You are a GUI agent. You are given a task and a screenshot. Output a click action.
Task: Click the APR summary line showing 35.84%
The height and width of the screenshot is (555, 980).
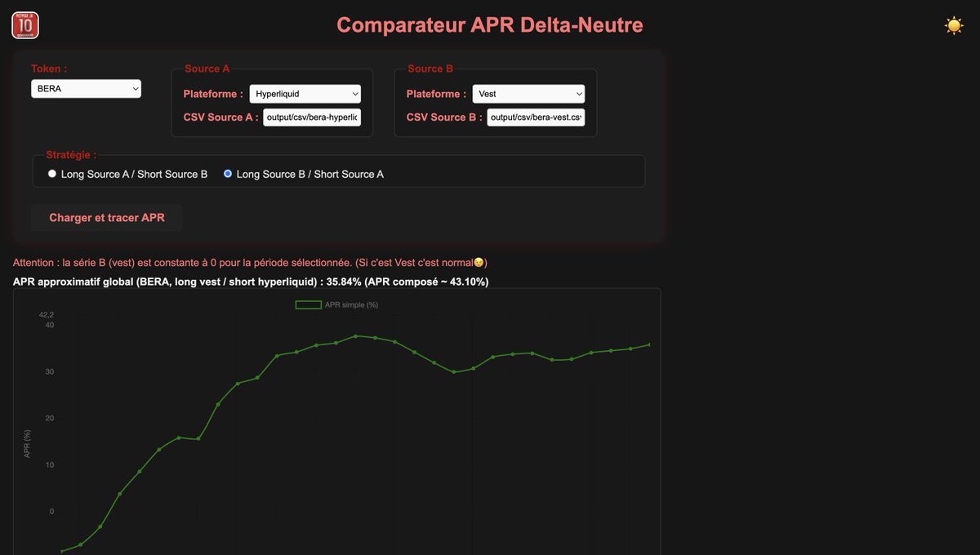click(x=249, y=281)
